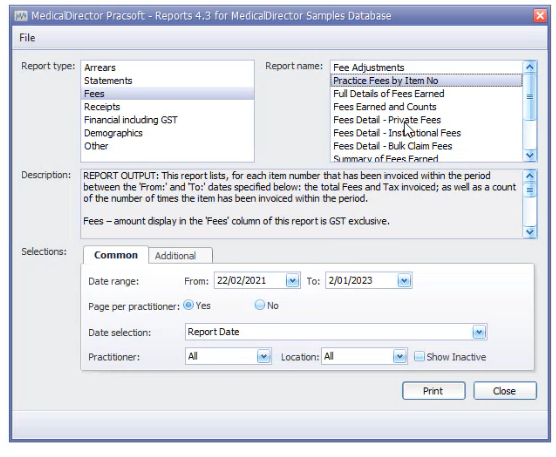
Task: Click Description box scroll down arrow
Action: 530,232
